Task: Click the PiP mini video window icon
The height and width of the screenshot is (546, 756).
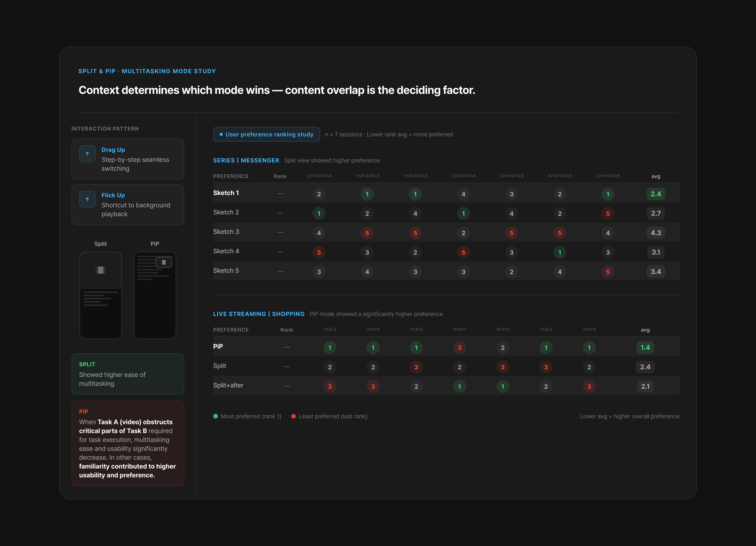Action: [x=164, y=263]
